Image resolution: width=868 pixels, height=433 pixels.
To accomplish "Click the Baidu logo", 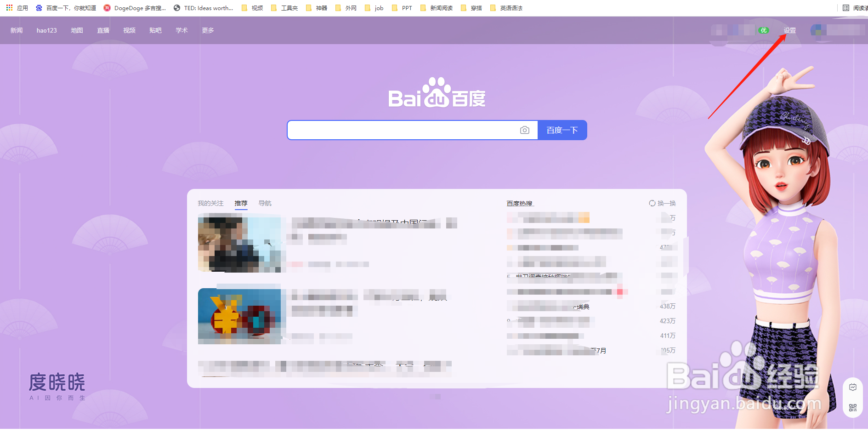I will pos(437,92).
